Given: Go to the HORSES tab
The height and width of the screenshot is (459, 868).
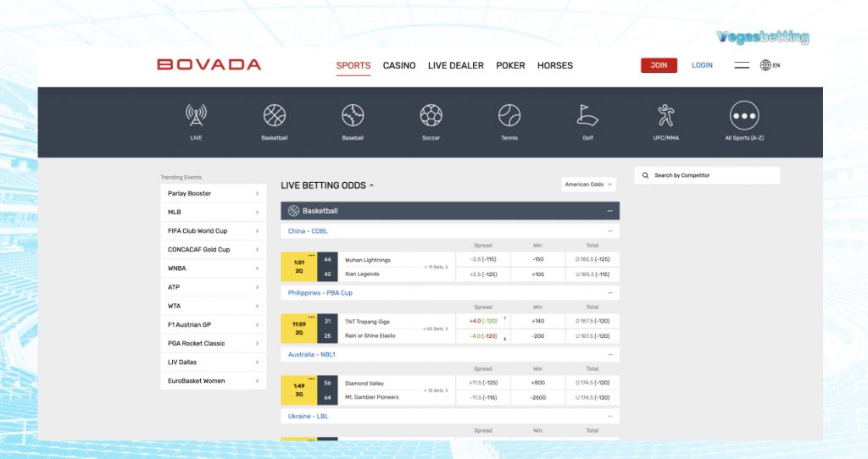Looking at the screenshot, I should tap(554, 65).
